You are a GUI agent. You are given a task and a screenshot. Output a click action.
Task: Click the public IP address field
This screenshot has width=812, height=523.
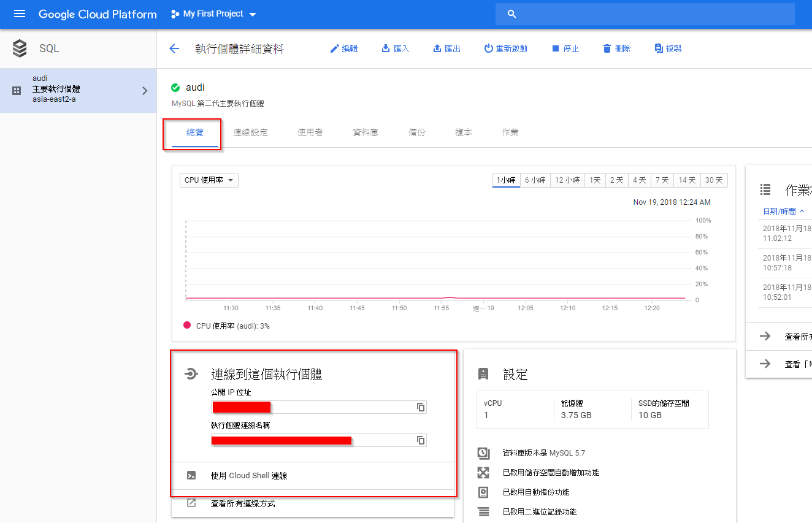pyautogui.click(x=318, y=407)
